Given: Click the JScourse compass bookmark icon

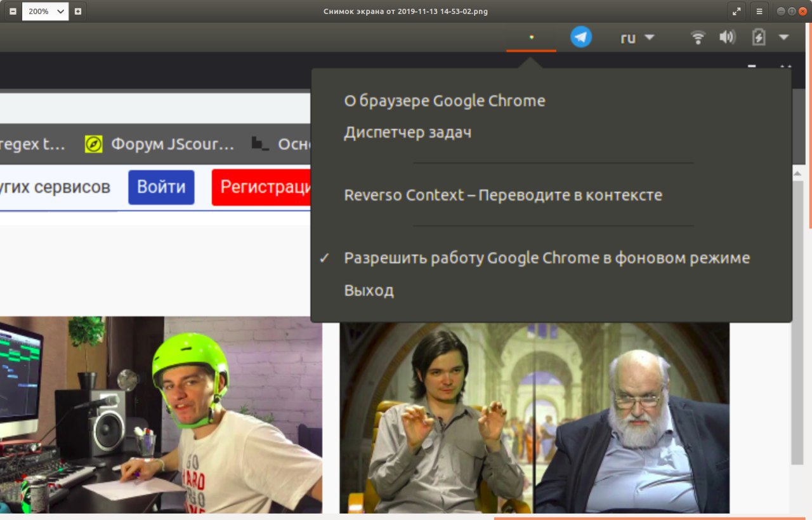Looking at the screenshot, I should (x=93, y=144).
